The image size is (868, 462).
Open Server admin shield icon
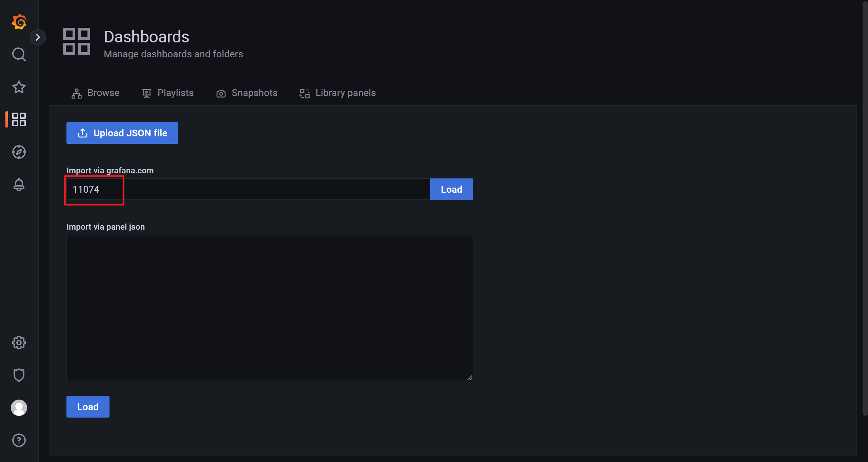point(19,375)
